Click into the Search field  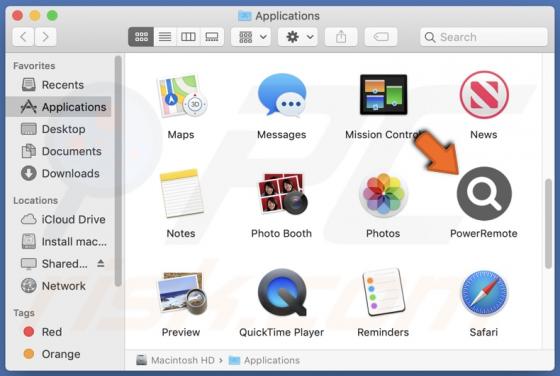484,37
